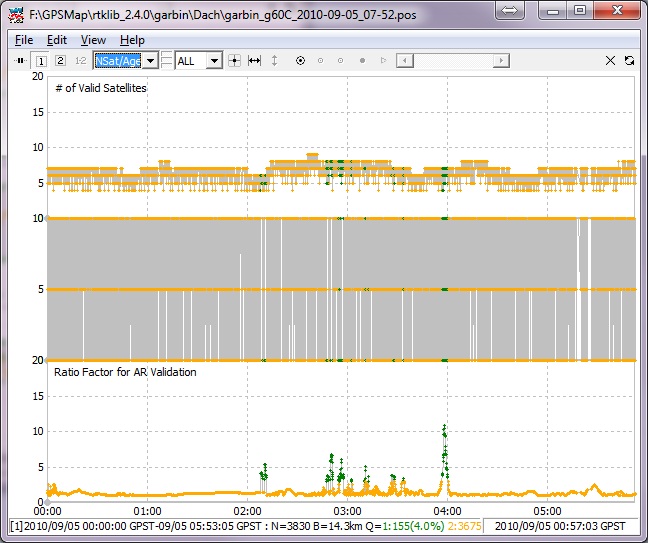The height and width of the screenshot is (543, 648).
Task: Open the NSat/Age plot type dropdown
Action: (x=150, y=61)
